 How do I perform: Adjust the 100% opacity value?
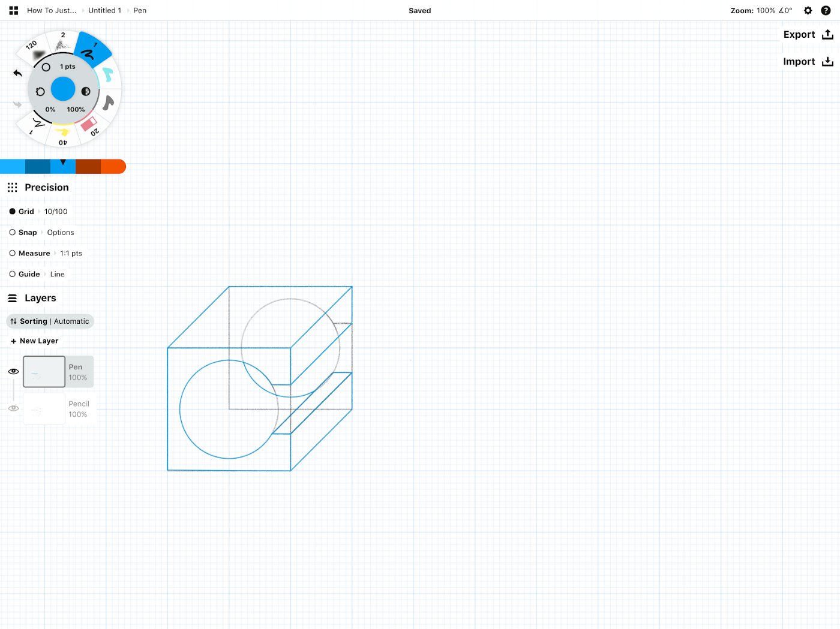(x=76, y=110)
